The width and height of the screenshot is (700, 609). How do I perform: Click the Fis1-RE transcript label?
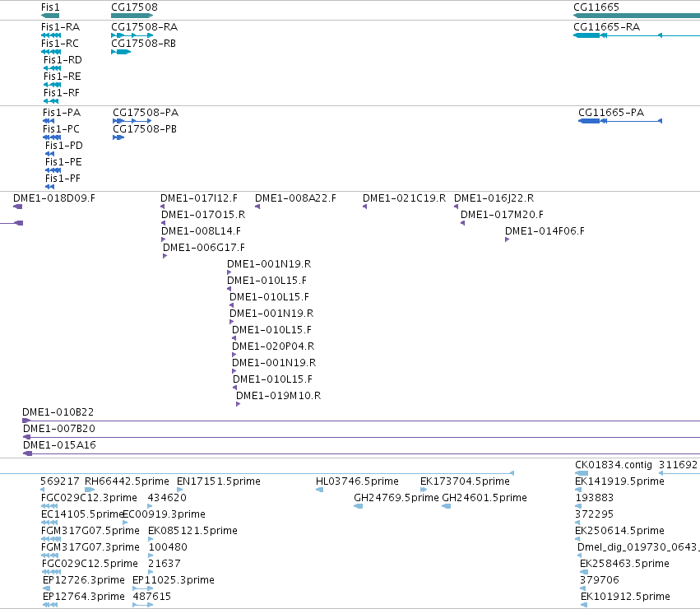coord(62,77)
